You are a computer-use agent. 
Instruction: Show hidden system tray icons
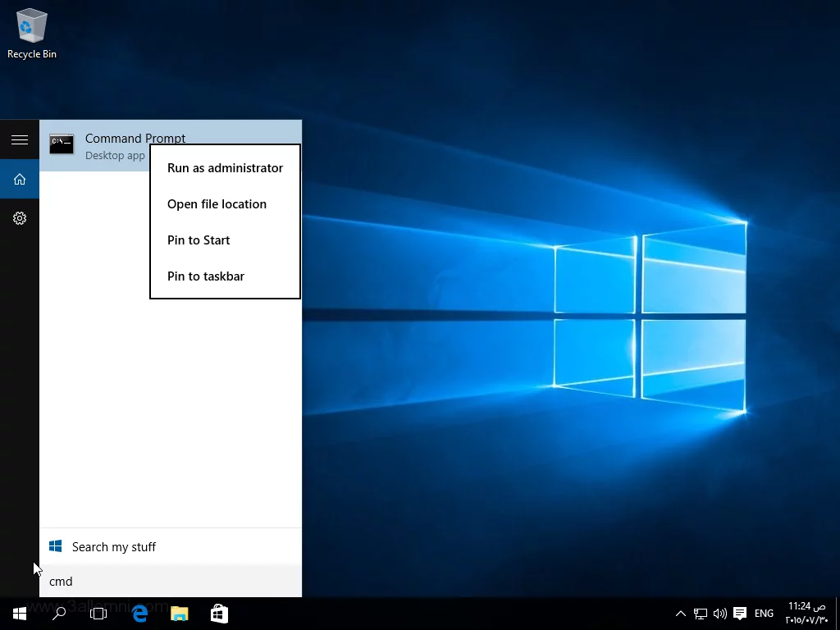[680, 614]
